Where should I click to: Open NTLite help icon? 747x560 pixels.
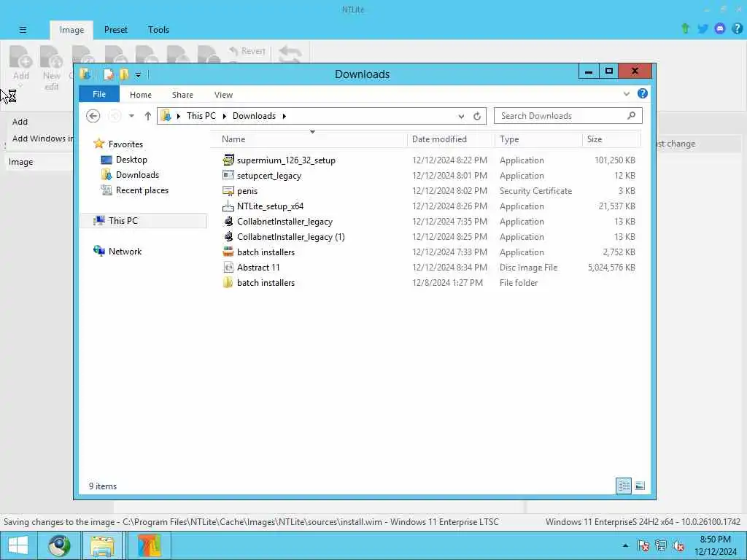tap(737, 28)
